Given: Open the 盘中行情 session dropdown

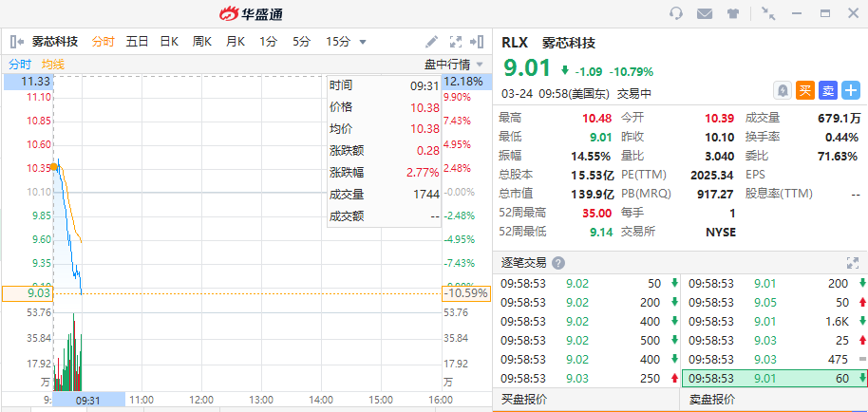Looking at the screenshot, I should pyautogui.click(x=453, y=65).
